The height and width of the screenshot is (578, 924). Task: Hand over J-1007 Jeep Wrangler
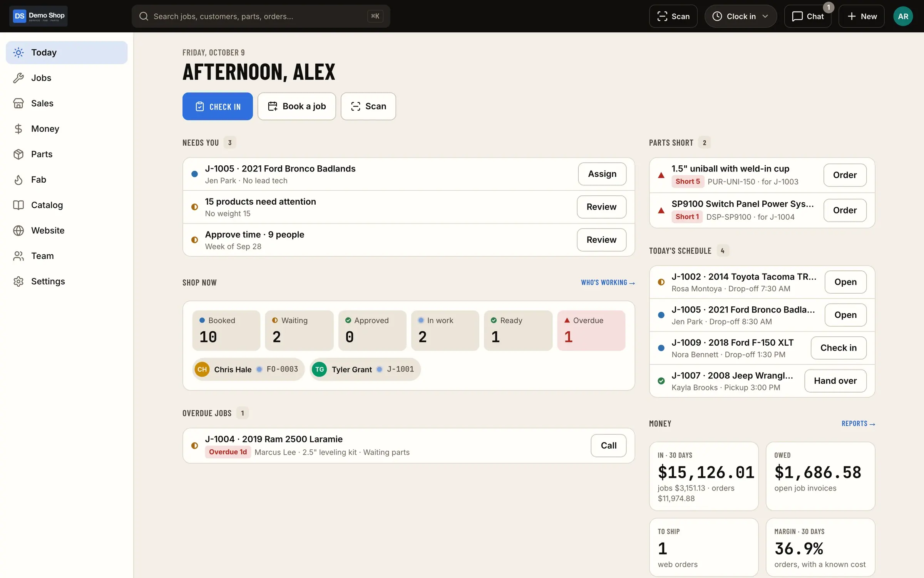coord(835,381)
